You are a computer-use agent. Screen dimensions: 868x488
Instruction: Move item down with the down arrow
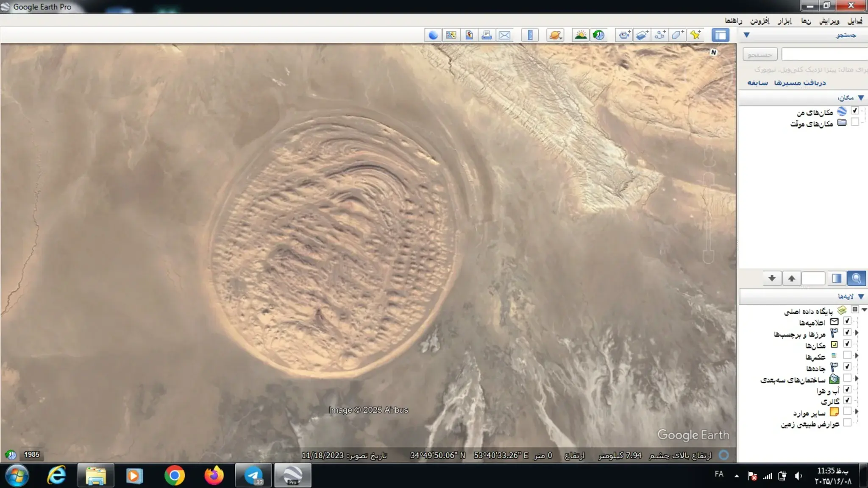pyautogui.click(x=772, y=278)
